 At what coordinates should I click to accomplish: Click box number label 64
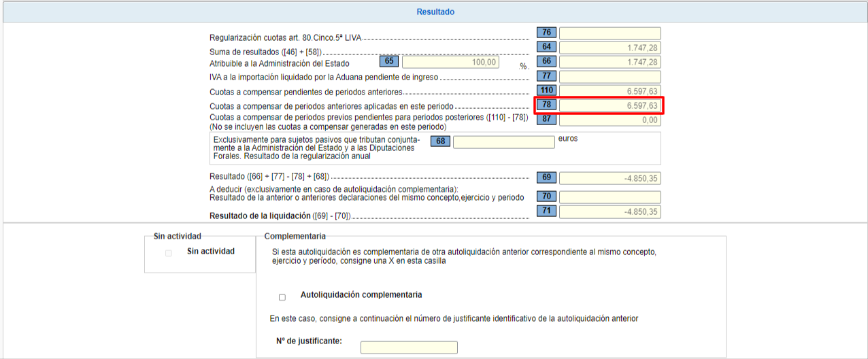(x=546, y=47)
